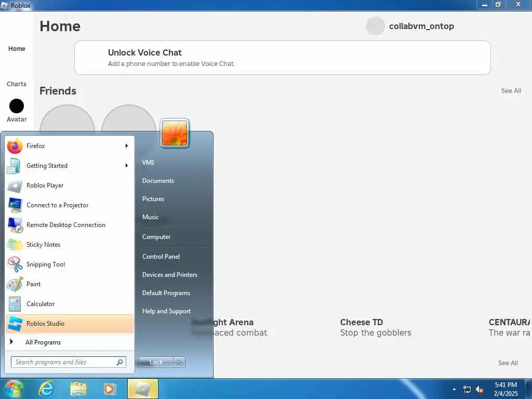The height and width of the screenshot is (399, 532).
Task: Click the muted volume tray icon
Action: (x=480, y=390)
